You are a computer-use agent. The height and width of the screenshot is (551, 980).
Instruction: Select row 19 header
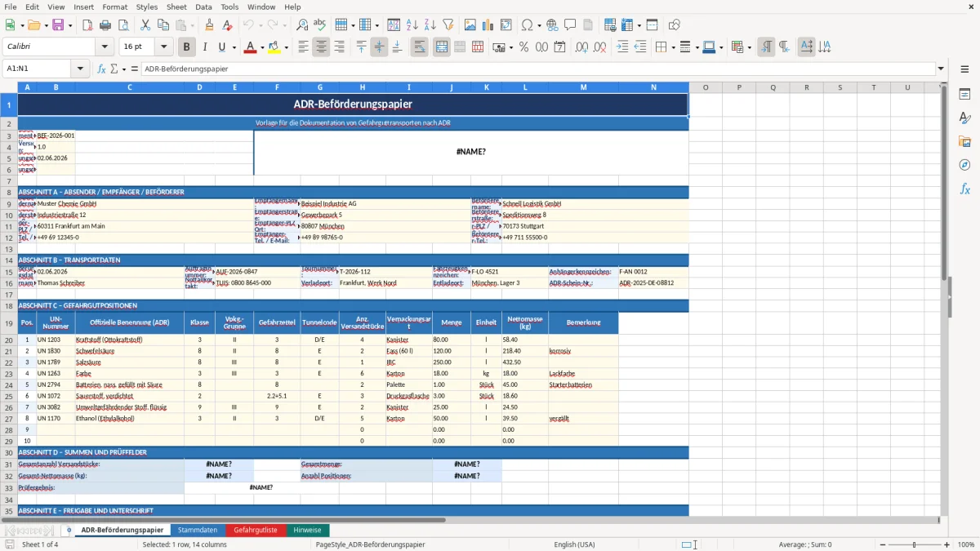9,323
